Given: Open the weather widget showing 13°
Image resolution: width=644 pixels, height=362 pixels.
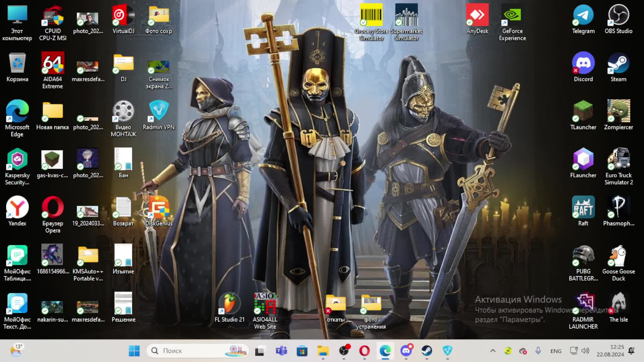Looking at the screenshot, I should 16,350.
